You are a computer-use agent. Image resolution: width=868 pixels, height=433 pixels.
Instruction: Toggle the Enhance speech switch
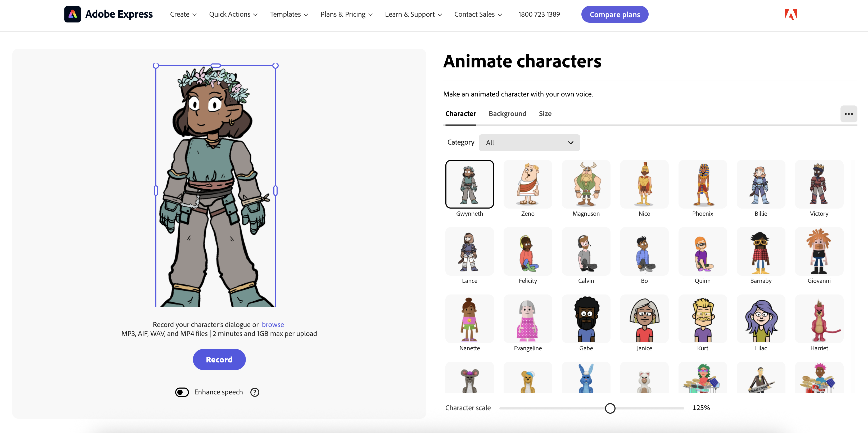(x=182, y=392)
